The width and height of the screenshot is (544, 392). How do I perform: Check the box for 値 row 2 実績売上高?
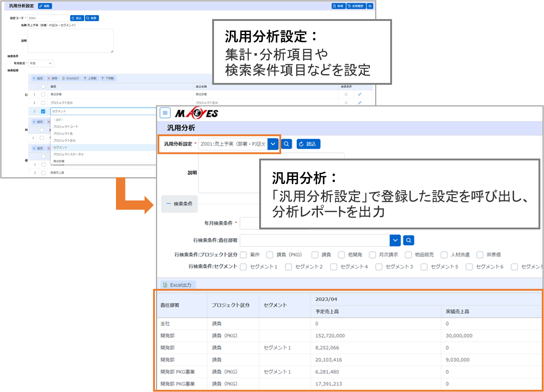click(x=43, y=173)
